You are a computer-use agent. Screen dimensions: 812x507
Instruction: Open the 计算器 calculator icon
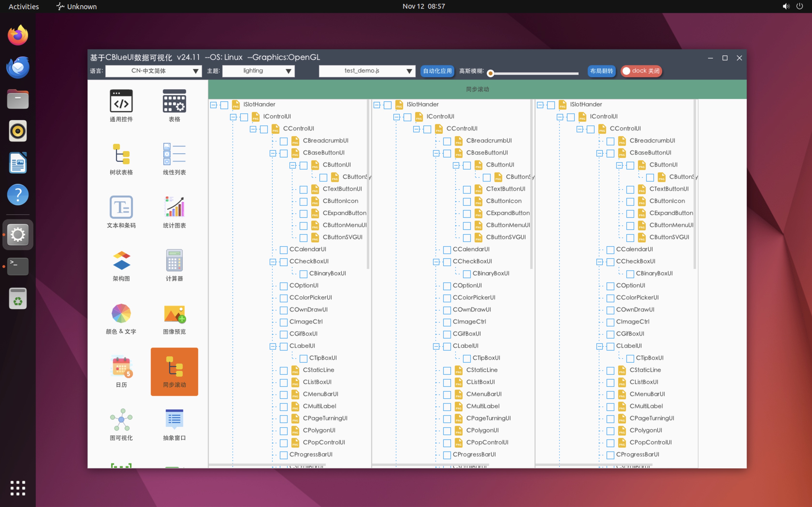174,261
